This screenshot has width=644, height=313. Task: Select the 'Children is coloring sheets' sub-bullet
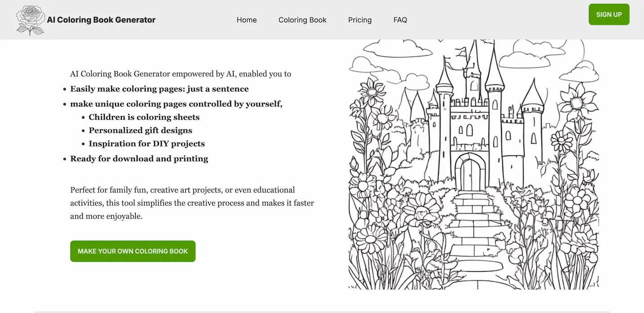pos(144,117)
